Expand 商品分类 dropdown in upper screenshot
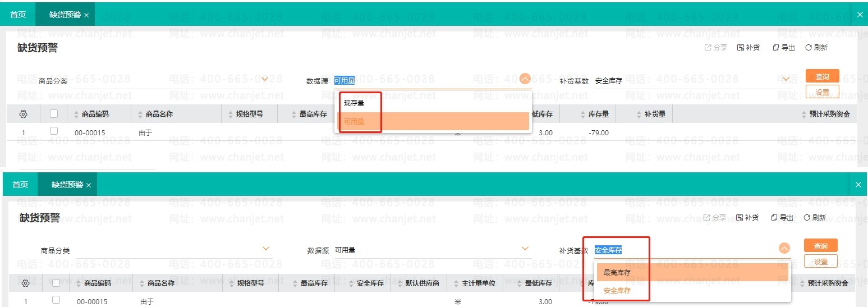868x307 pixels. [266, 79]
